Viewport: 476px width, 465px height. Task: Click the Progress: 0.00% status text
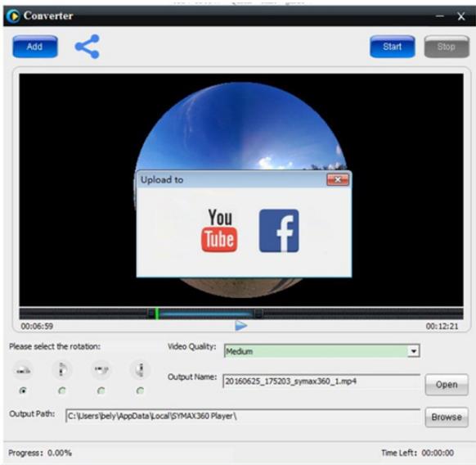coord(40,453)
